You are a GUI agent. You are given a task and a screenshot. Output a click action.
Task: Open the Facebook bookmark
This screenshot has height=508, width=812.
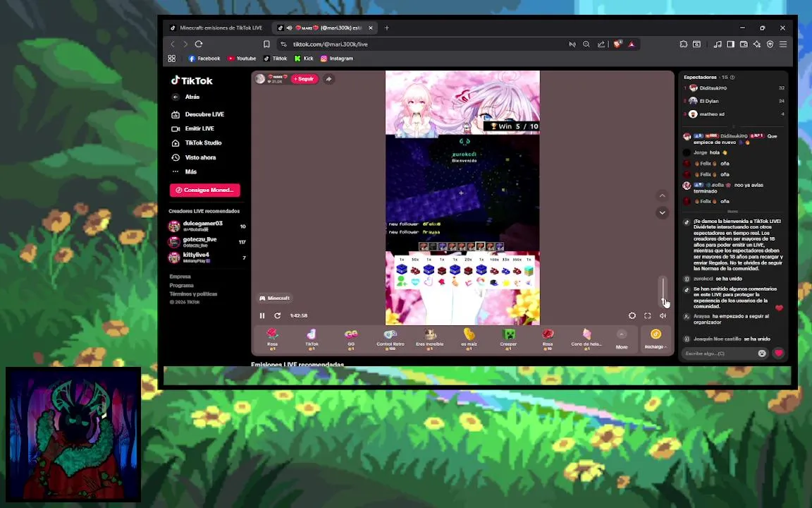[x=204, y=59]
